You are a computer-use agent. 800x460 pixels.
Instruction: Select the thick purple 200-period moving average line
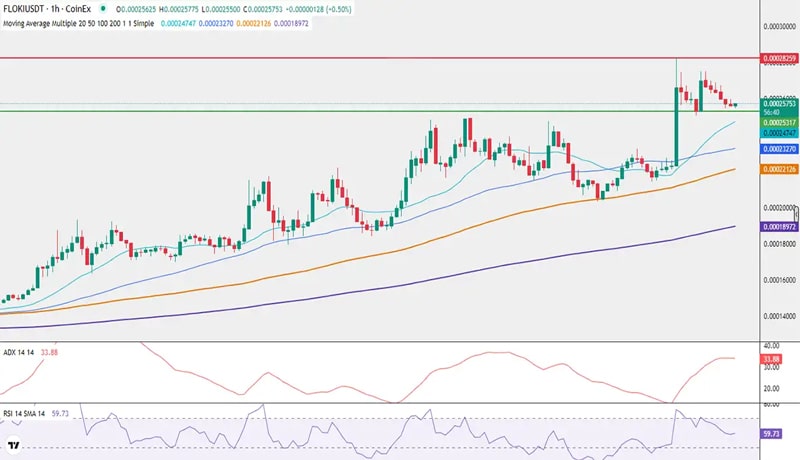[367, 291]
